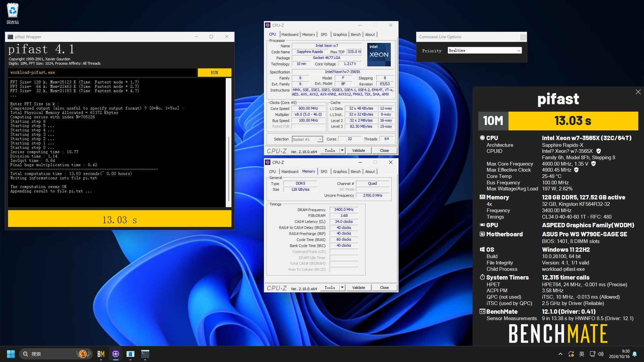Switch to Memory tab in upper CPU-Z
Viewport: 644px width, 362px height.
(309, 35)
